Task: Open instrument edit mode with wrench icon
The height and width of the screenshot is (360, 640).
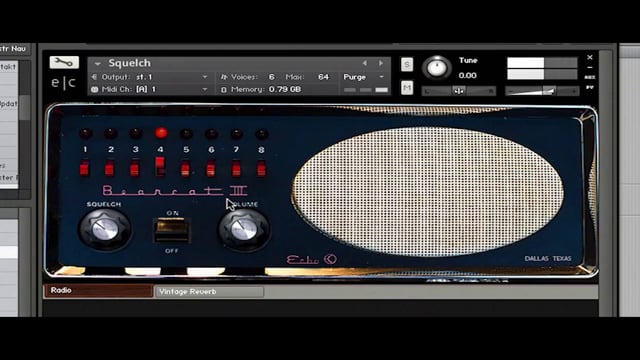Action: click(64, 62)
